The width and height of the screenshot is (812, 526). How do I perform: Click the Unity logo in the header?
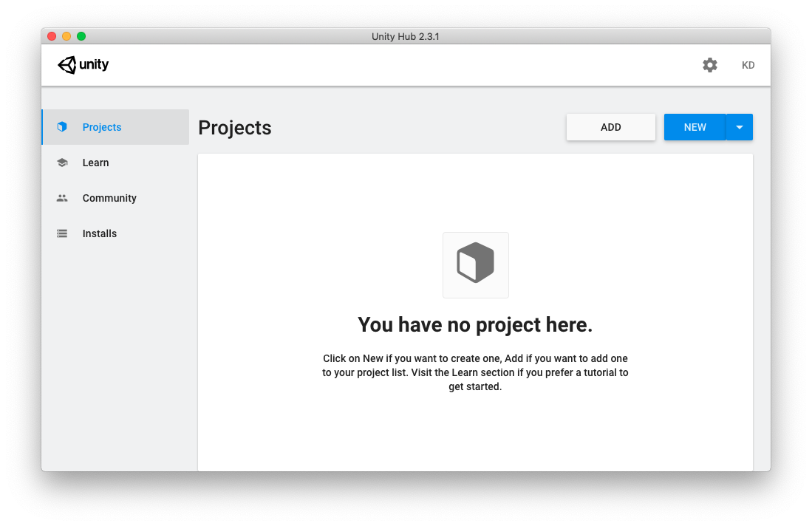click(x=83, y=65)
